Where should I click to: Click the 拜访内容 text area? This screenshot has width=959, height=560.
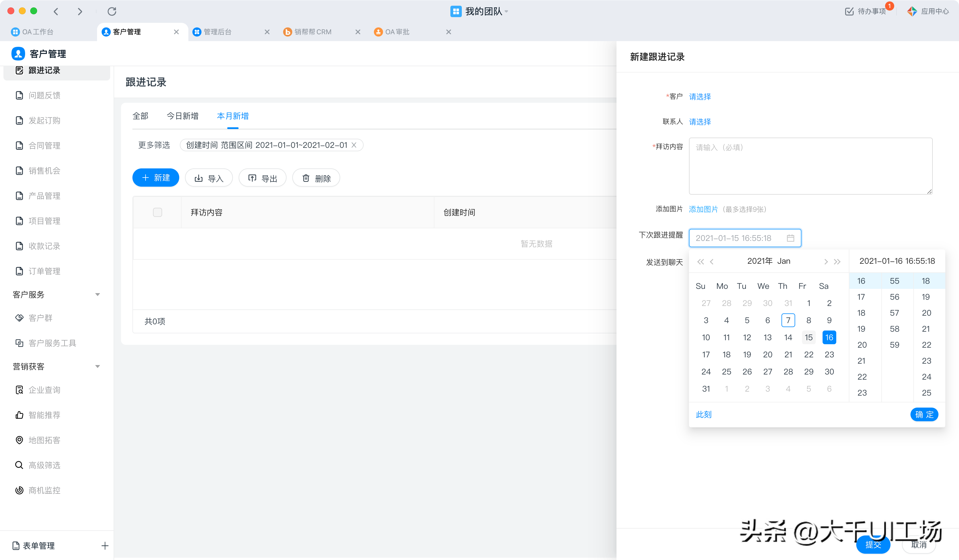[810, 166]
